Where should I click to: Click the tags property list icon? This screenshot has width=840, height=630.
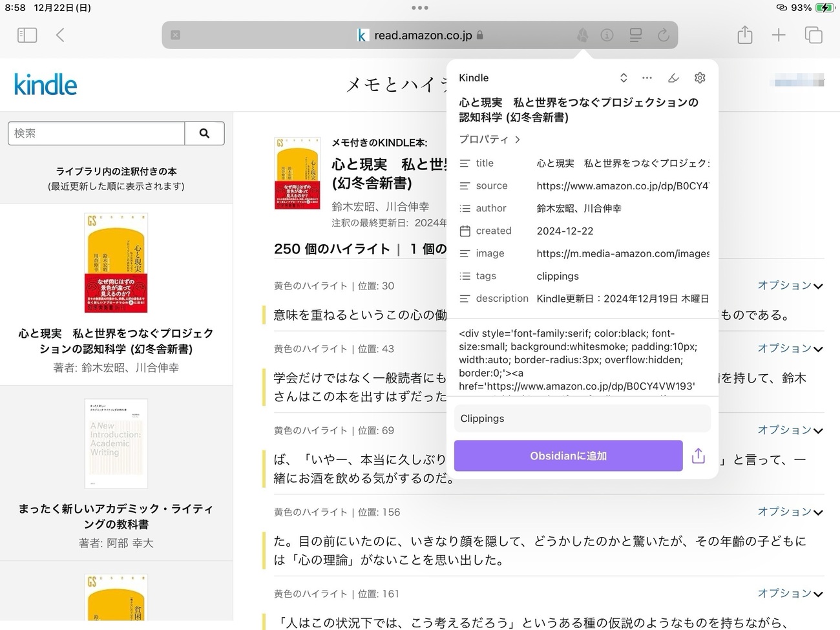(465, 277)
